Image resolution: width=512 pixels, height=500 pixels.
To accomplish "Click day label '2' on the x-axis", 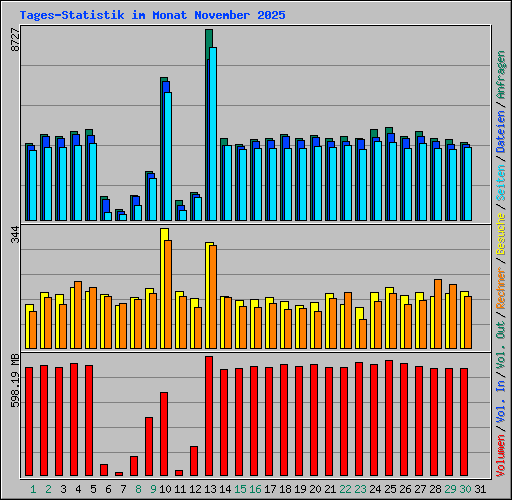I will click(48, 489).
